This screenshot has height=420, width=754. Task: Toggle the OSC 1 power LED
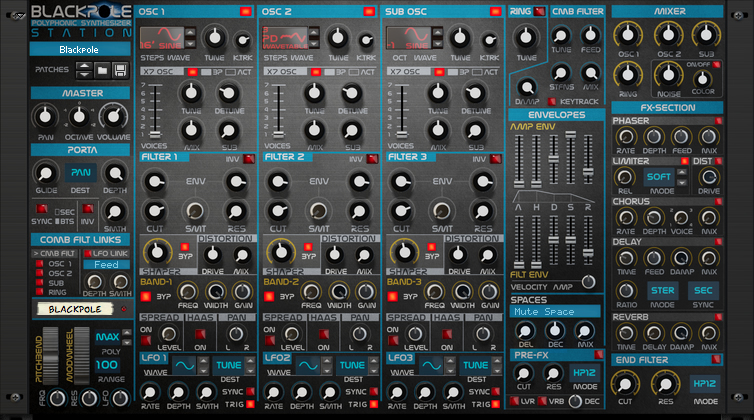[246, 12]
